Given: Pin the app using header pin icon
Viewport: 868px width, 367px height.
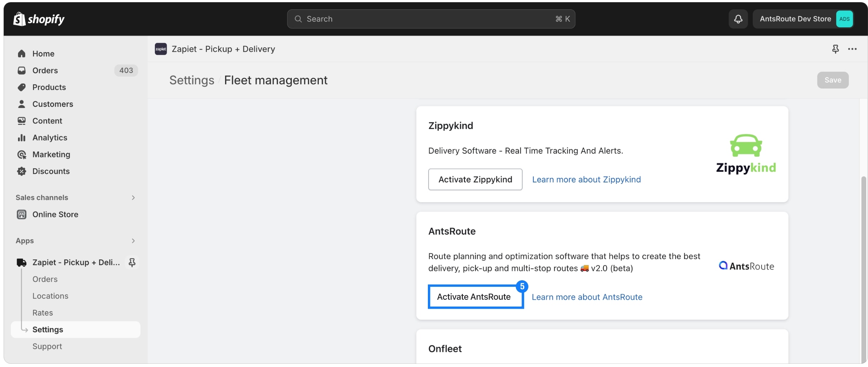Looking at the screenshot, I should pyautogui.click(x=835, y=49).
